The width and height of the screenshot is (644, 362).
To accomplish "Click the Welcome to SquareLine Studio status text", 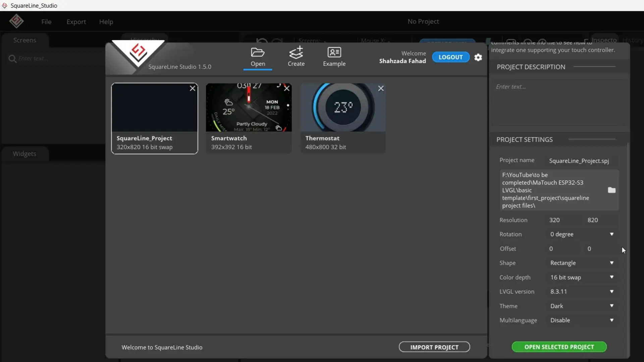I will [162, 348].
